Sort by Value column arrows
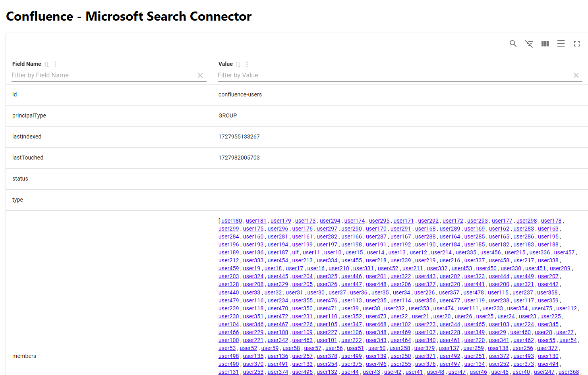This screenshot has height=375, width=588. 238,64
